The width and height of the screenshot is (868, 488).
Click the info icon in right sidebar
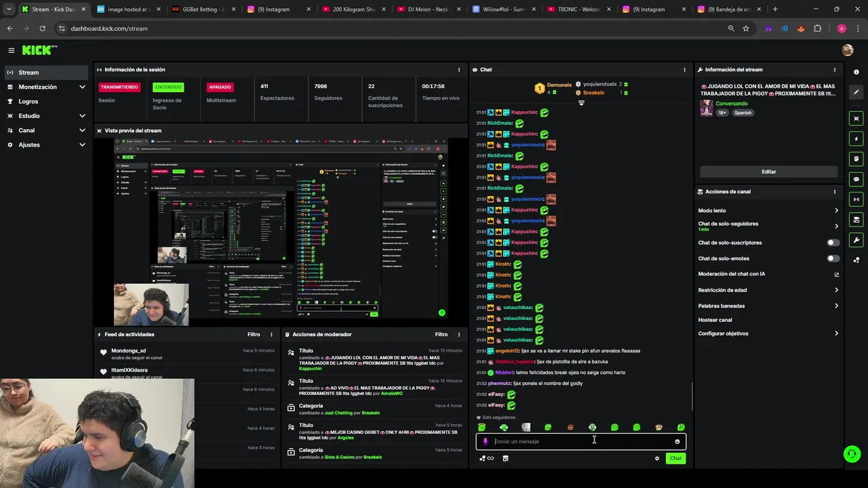(856, 73)
